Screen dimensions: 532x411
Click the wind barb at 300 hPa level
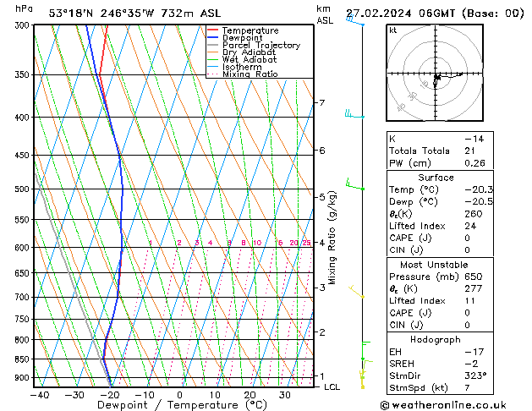(355, 21)
